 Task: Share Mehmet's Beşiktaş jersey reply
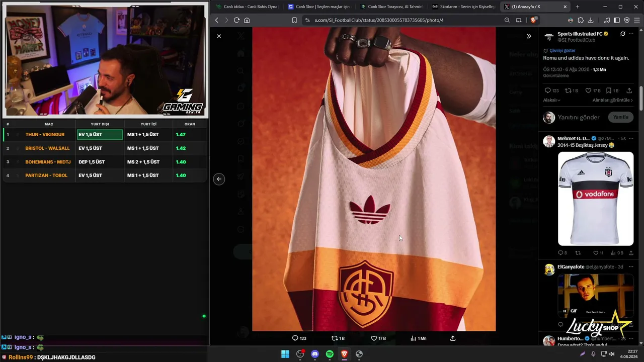[x=631, y=253]
